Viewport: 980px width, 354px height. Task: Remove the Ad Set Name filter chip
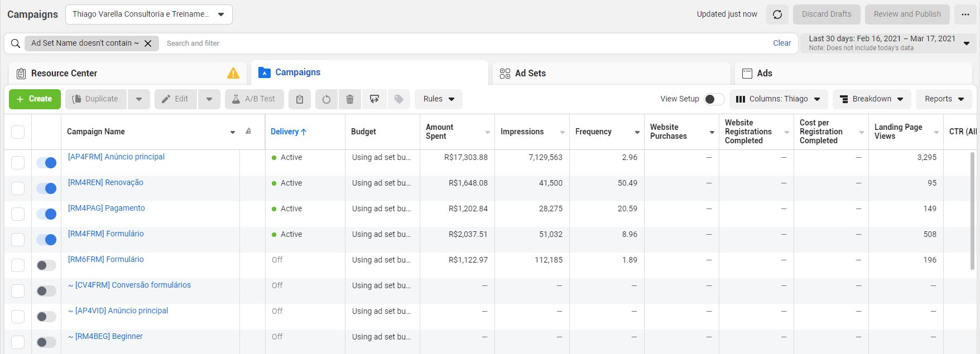(148, 43)
